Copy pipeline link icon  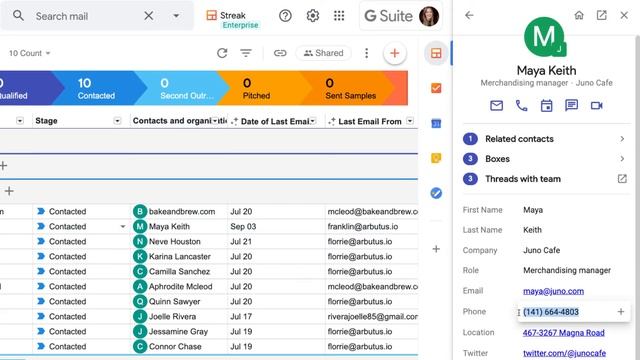click(x=280, y=53)
